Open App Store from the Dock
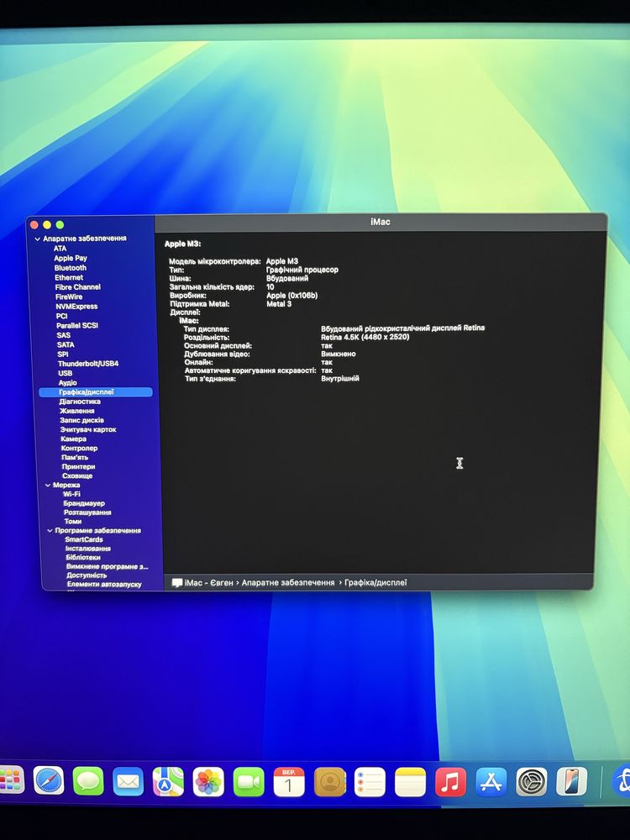This screenshot has height=840, width=630. click(x=491, y=782)
